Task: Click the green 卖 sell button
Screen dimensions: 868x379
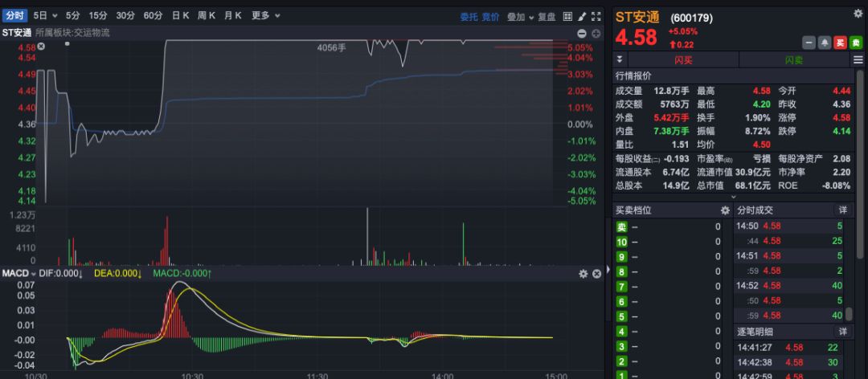Action: tap(857, 43)
